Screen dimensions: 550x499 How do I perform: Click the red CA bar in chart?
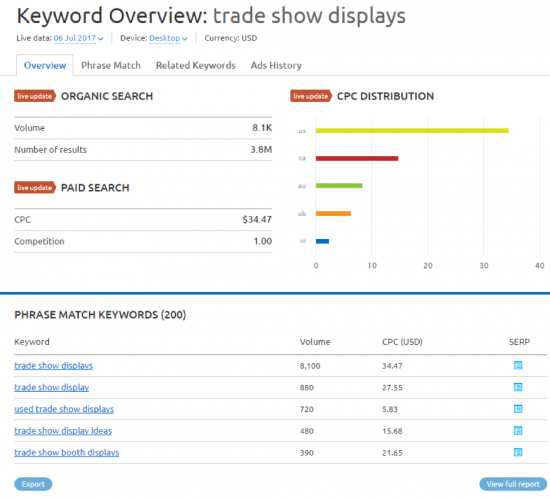tap(357, 159)
